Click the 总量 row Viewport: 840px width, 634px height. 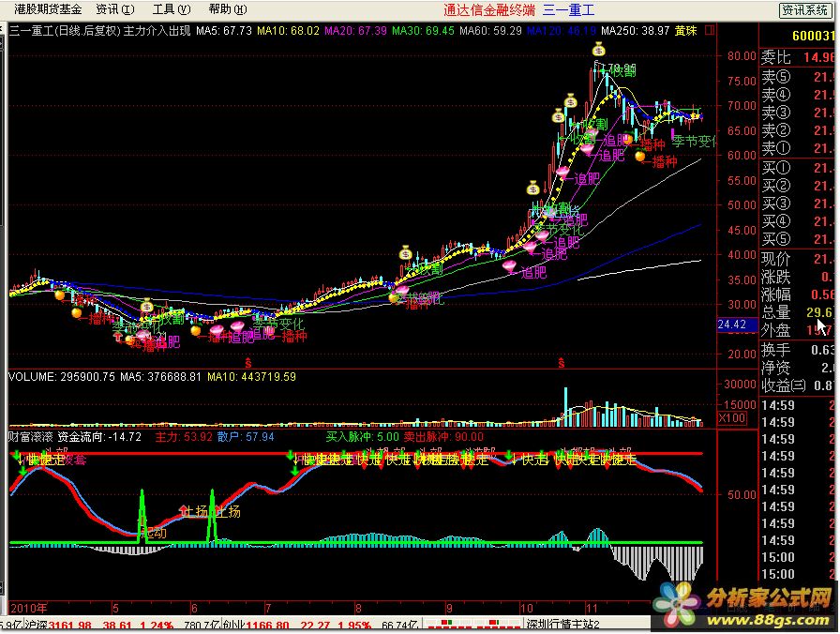pyautogui.click(x=797, y=312)
